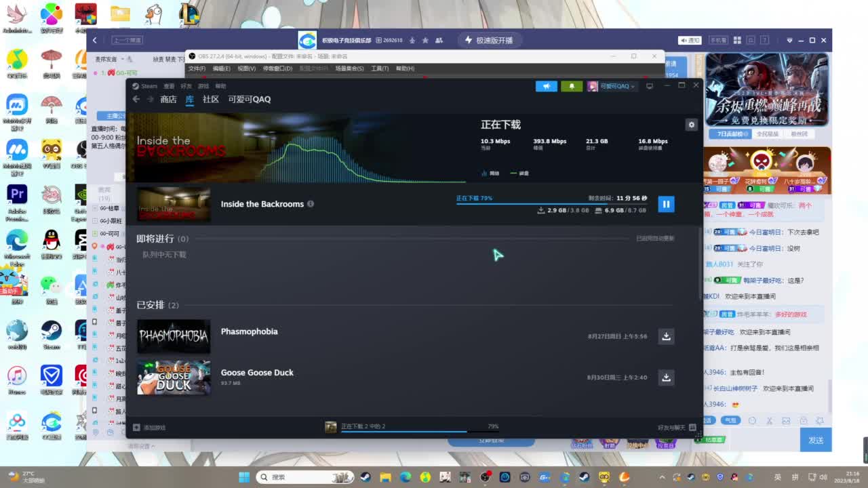Image resolution: width=868 pixels, height=488 pixels.
Task: Click the 7日活跃榜 tab in the streaming panel
Action: point(730,134)
